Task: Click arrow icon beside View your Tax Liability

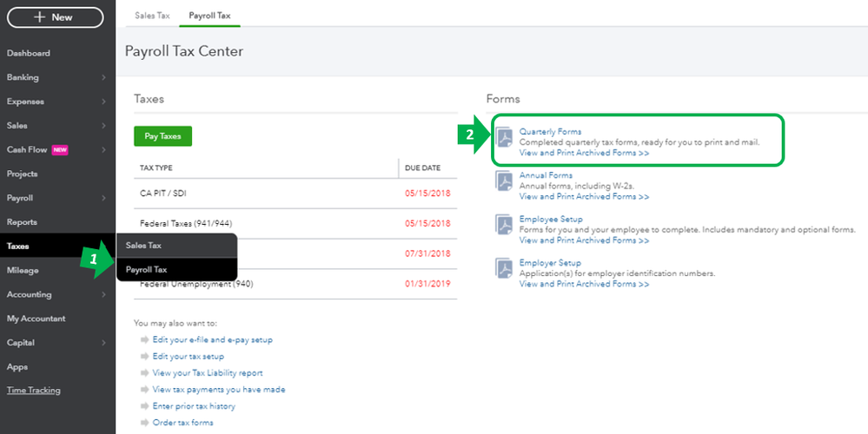Action: [145, 373]
